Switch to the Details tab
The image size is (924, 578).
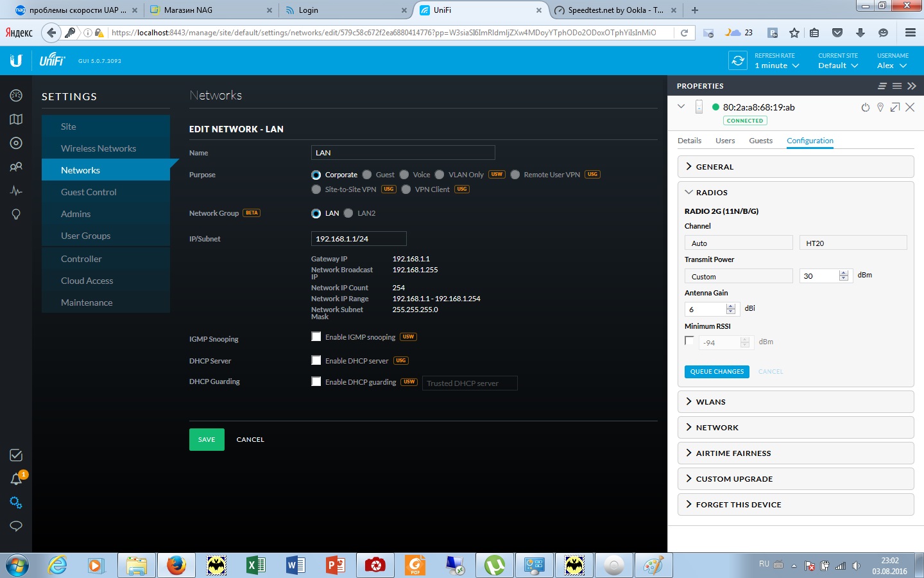click(x=689, y=141)
